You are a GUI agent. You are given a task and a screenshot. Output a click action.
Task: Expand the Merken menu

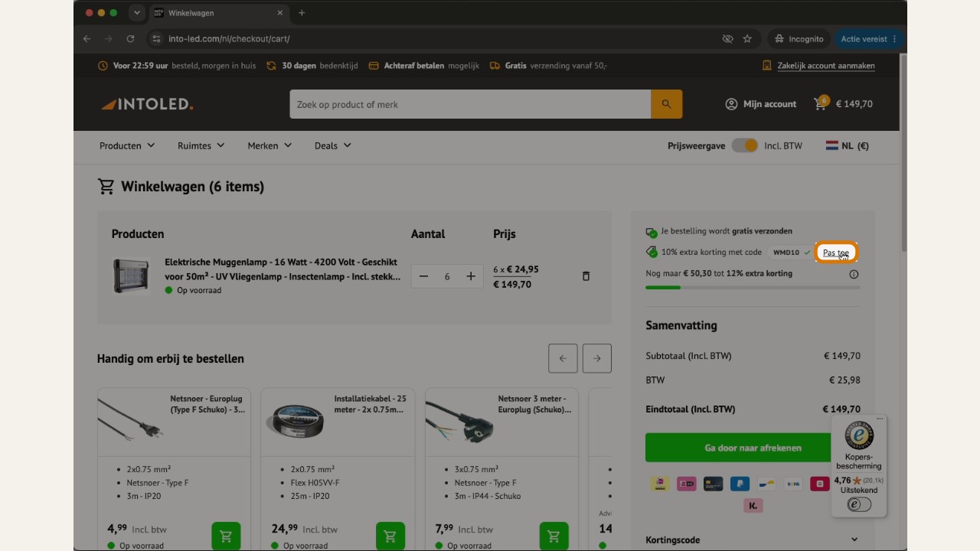point(269,145)
